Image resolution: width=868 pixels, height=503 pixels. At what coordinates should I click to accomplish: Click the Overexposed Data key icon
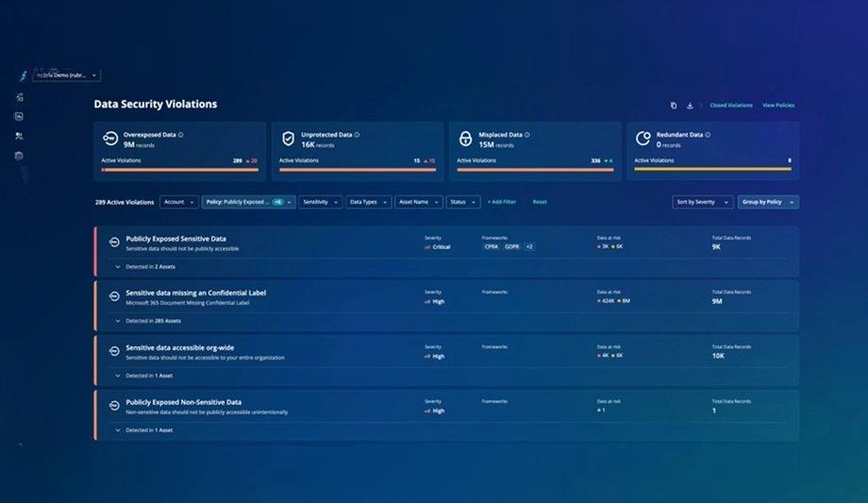110,139
